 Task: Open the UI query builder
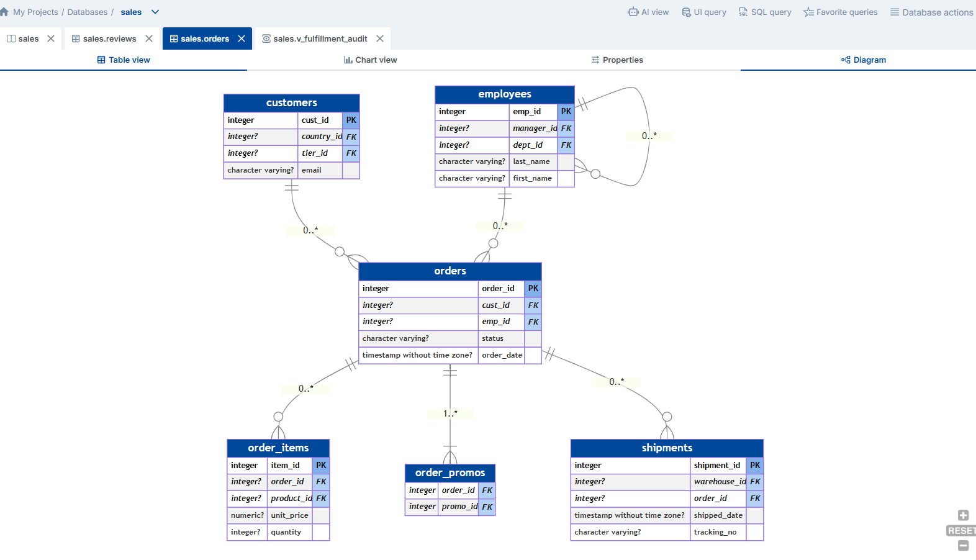coord(703,12)
